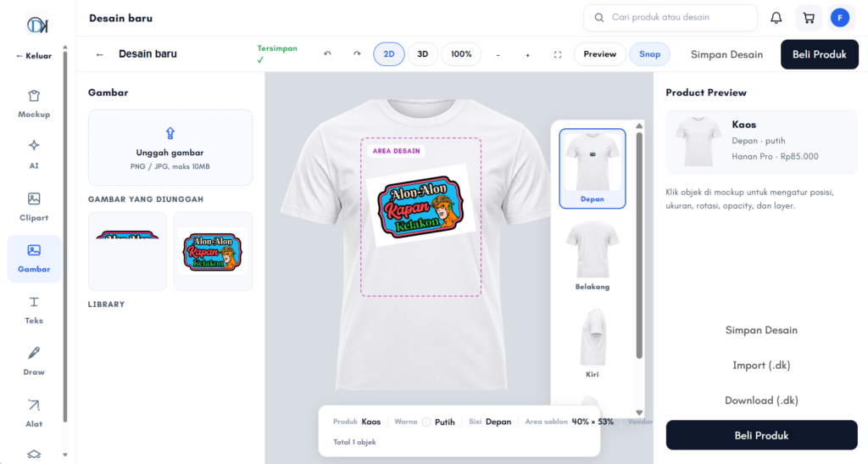
Task: Click Simpan Desain in top toolbar
Action: coord(726,54)
